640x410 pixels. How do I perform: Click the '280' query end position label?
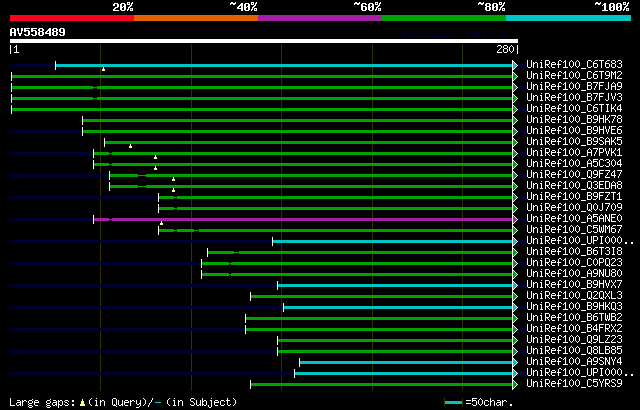[x=505, y=49]
